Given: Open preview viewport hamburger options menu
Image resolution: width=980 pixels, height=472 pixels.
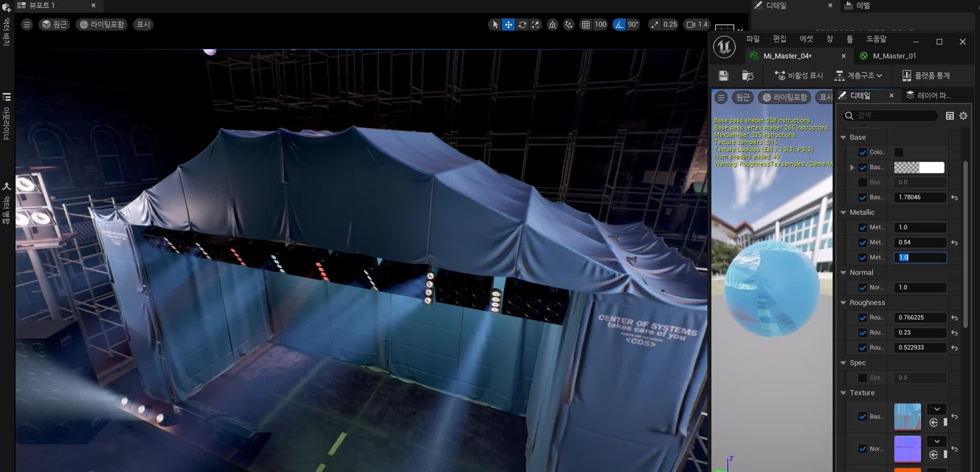Looking at the screenshot, I should (721, 97).
